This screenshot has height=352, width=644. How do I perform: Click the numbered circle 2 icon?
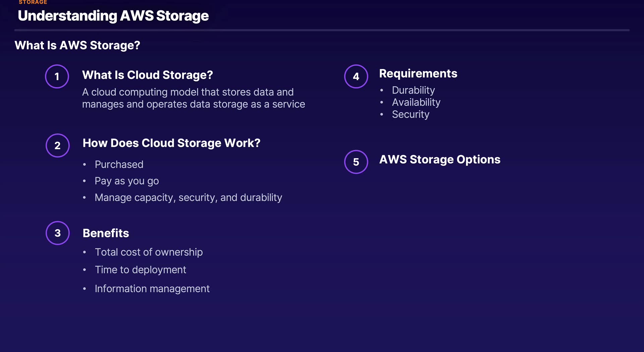point(58,145)
